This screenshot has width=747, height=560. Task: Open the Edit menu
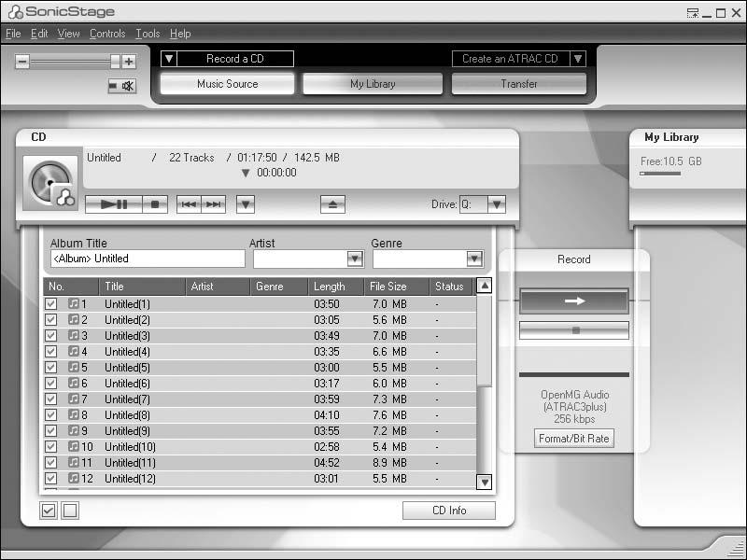click(x=39, y=34)
